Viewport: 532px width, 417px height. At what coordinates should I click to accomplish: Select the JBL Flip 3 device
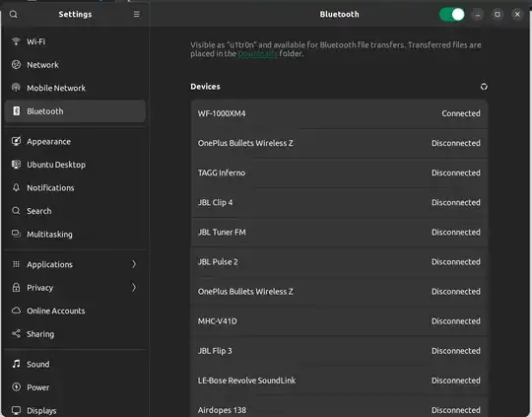point(339,351)
